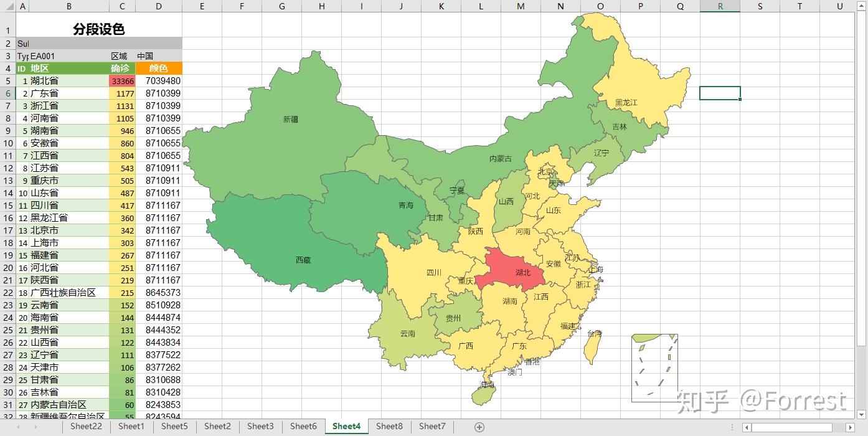The image size is (868, 436).
Task: Open the Sheet8 worksheet
Action: click(x=389, y=427)
